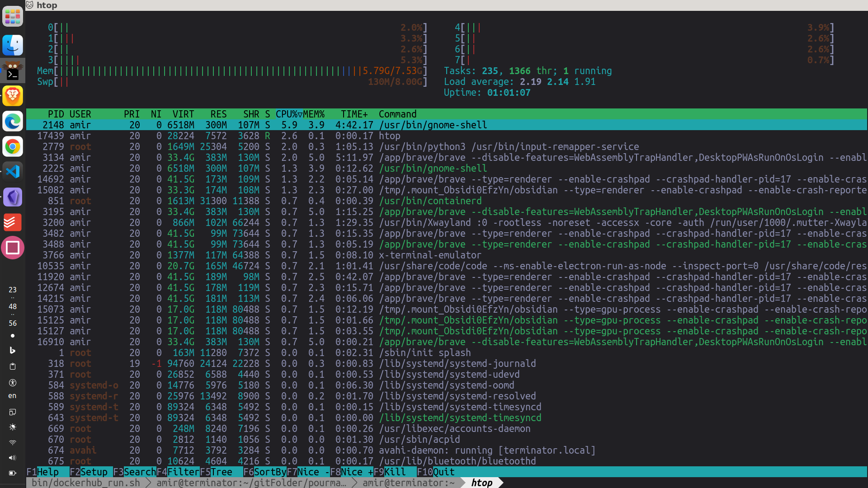This screenshot has width=868, height=488.
Task: Click the Load average reading
Action: (519, 82)
